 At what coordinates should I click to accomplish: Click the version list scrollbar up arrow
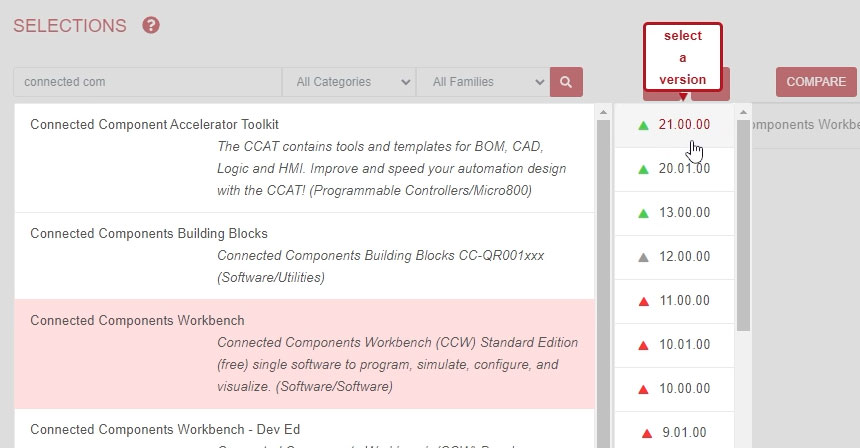[x=743, y=112]
